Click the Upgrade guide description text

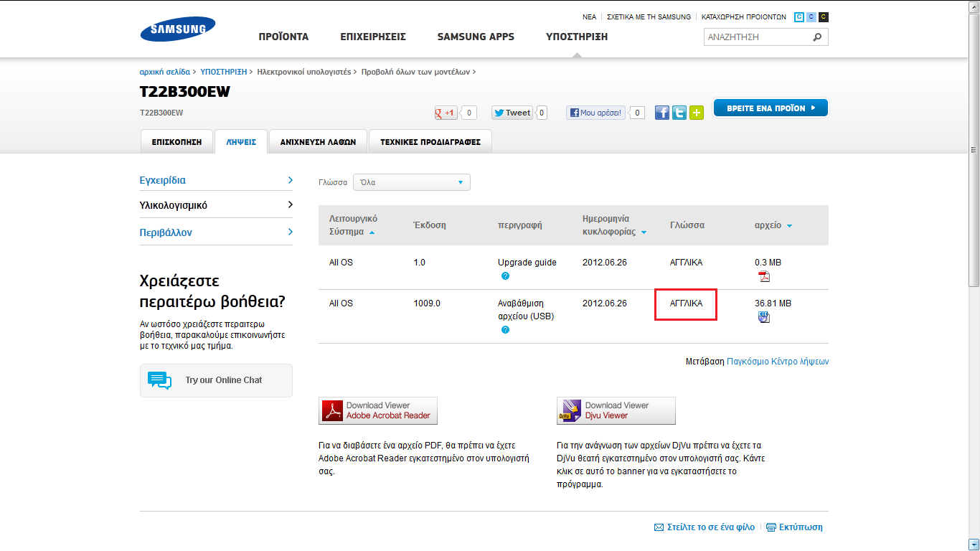pos(527,263)
